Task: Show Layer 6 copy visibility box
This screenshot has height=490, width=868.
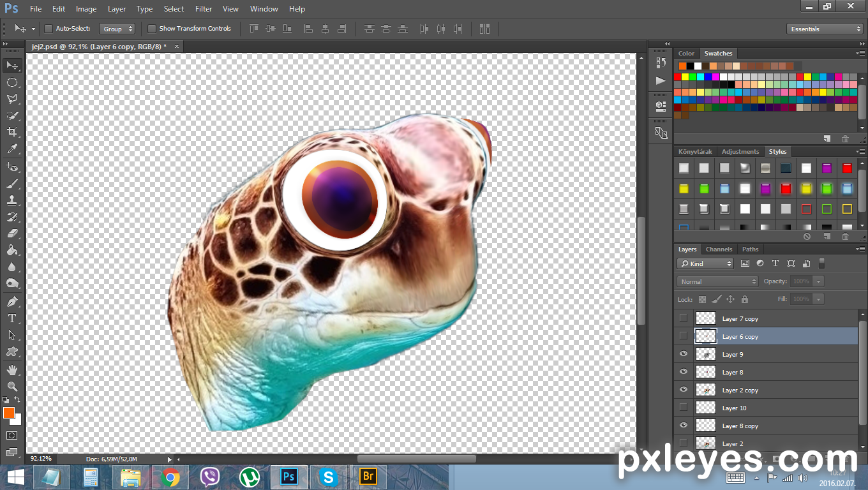Action: (x=684, y=336)
